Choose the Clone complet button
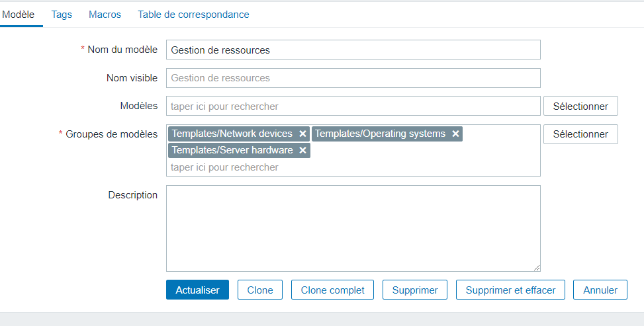This screenshot has width=644, height=326. click(332, 290)
